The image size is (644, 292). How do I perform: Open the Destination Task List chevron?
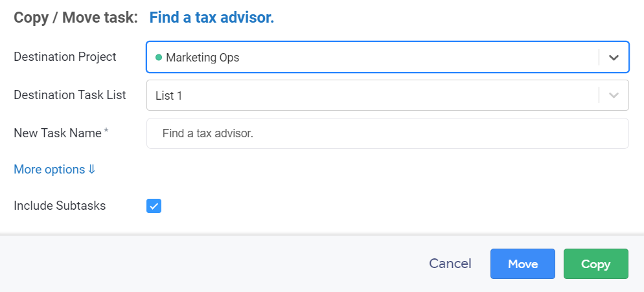tap(614, 95)
